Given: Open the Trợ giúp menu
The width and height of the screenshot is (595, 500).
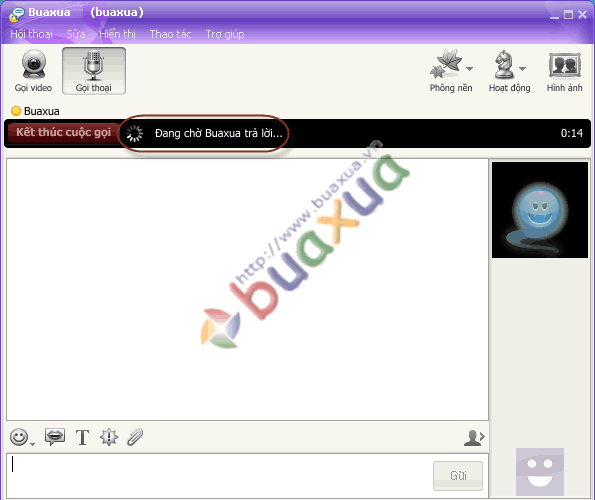Looking at the screenshot, I should [225, 34].
